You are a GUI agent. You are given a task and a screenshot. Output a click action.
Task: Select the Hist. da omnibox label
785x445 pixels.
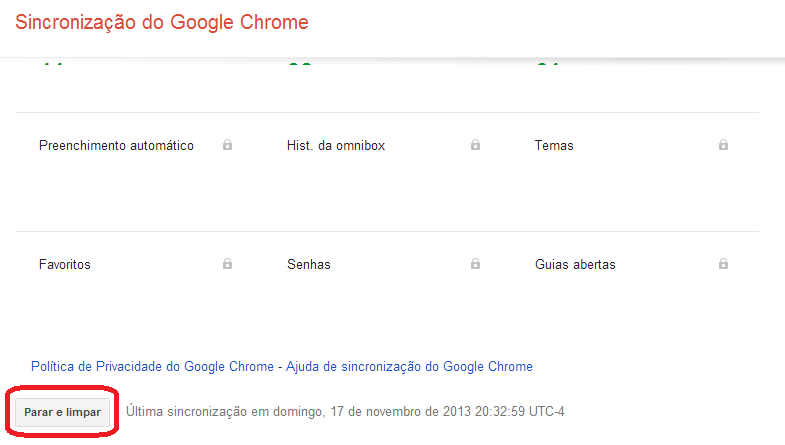tap(336, 146)
